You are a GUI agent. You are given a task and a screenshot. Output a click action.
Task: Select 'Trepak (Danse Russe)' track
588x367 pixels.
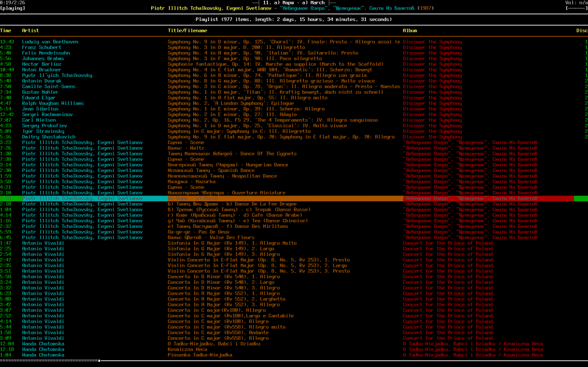(294, 209)
